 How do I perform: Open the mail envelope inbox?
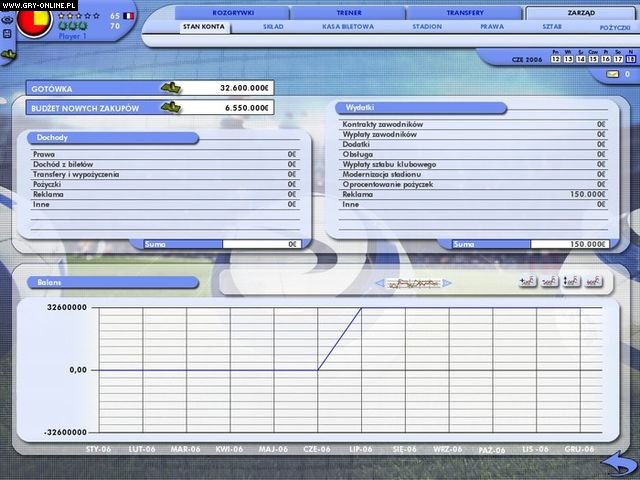coord(612,74)
